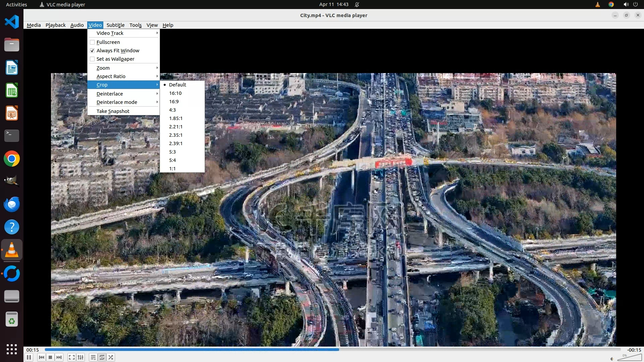The width and height of the screenshot is (644, 362).
Task: Open extended settings equalizer icon
Action: pos(80,357)
